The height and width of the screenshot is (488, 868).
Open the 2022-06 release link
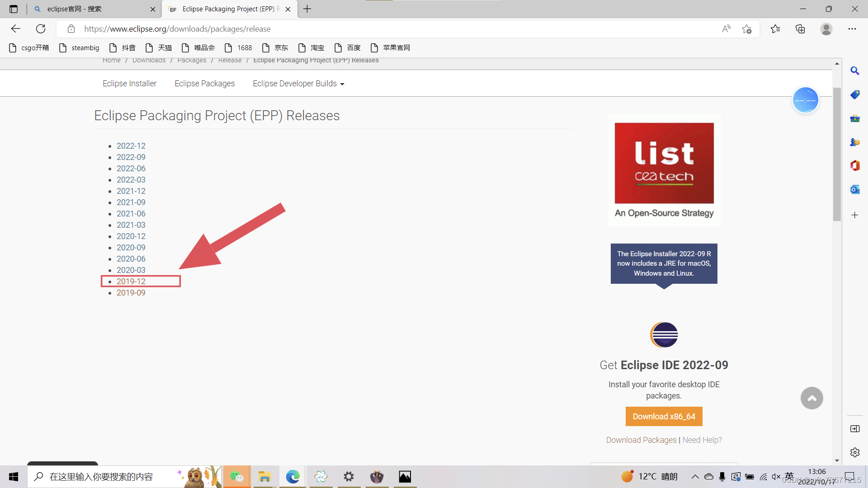131,169
